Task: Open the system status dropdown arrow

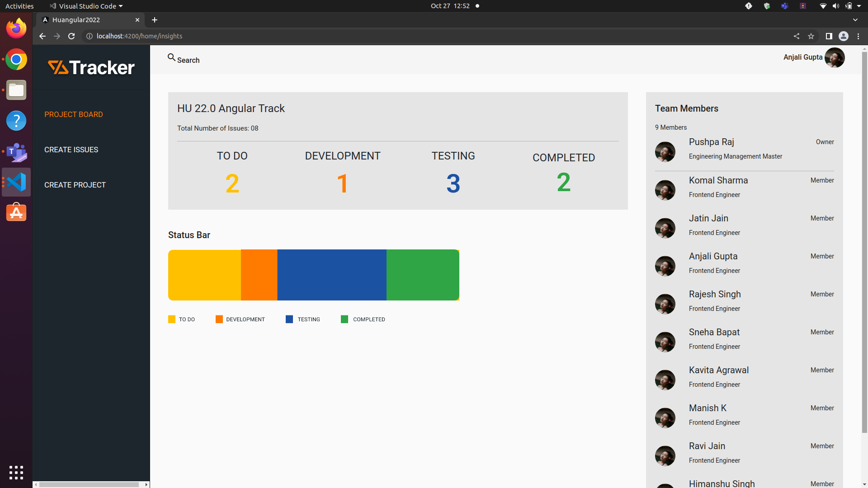Action: click(x=858, y=6)
